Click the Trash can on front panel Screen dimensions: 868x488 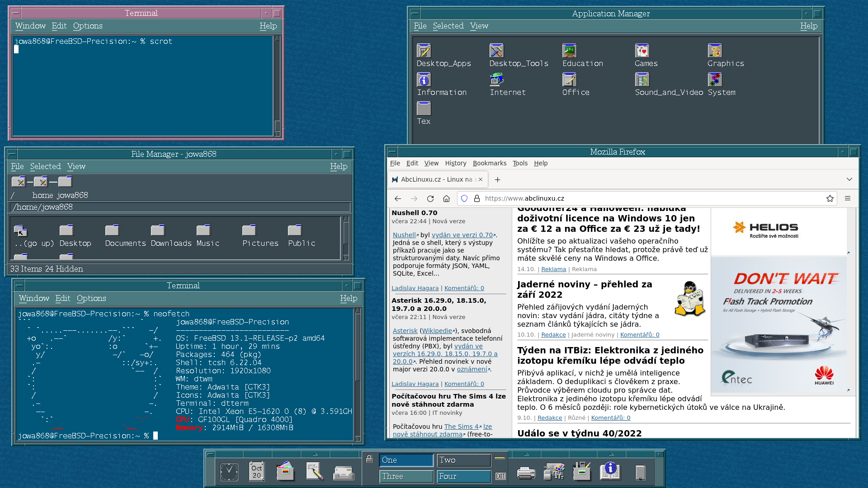point(640,472)
